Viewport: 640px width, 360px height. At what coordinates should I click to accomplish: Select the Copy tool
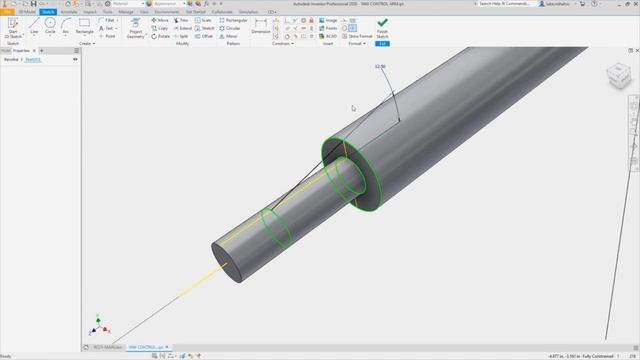(160, 28)
